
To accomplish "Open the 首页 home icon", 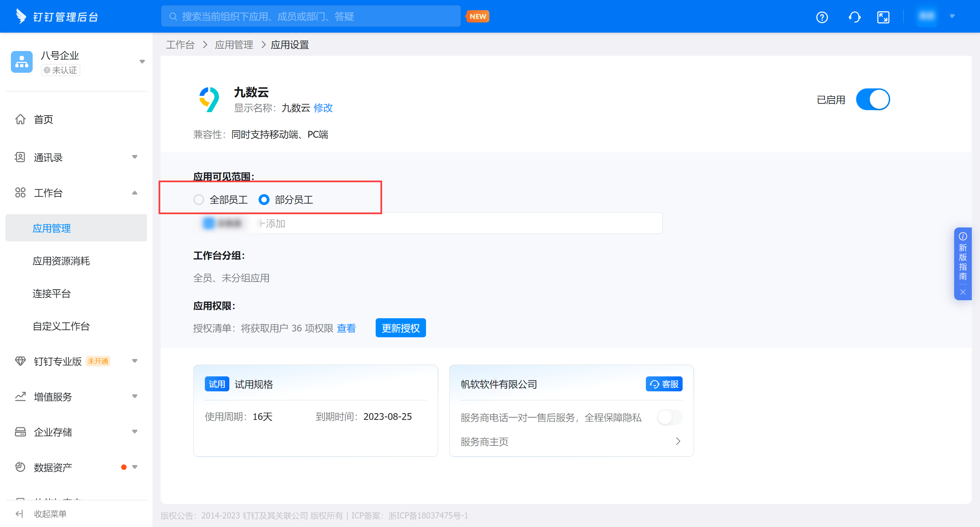I will pos(20,119).
